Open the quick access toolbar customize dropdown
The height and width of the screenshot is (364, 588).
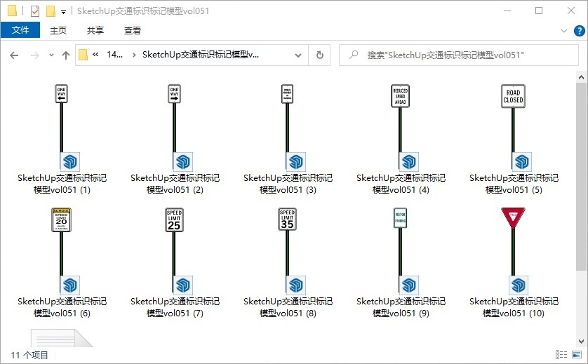click(x=63, y=12)
